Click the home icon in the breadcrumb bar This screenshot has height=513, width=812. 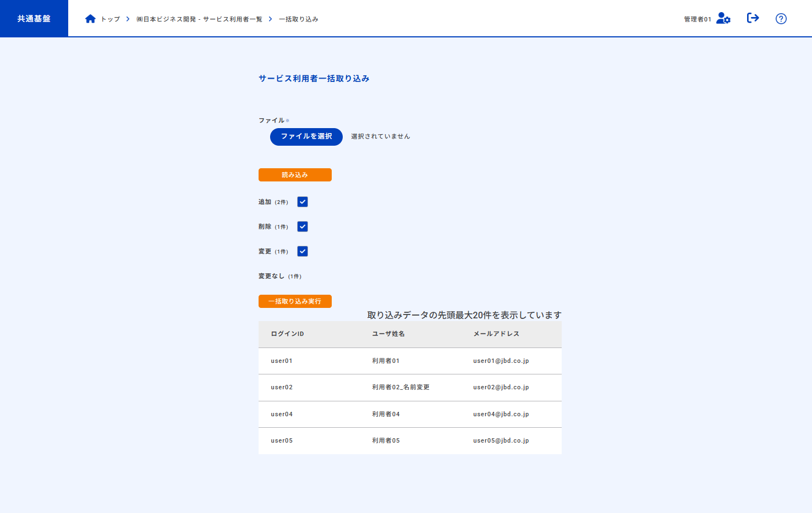point(90,18)
